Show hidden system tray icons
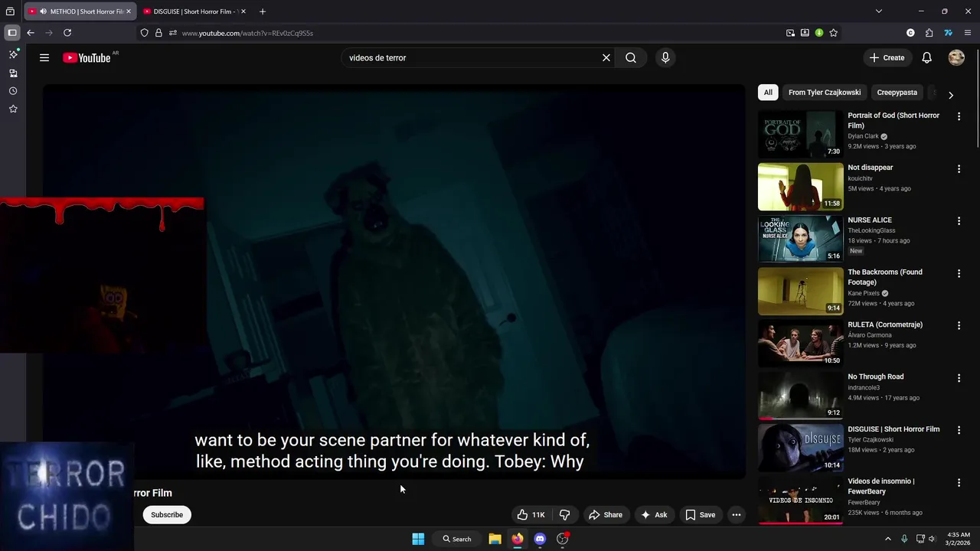Image resolution: width=980 pixels, height=551 pixels. [x=888, y=539]
